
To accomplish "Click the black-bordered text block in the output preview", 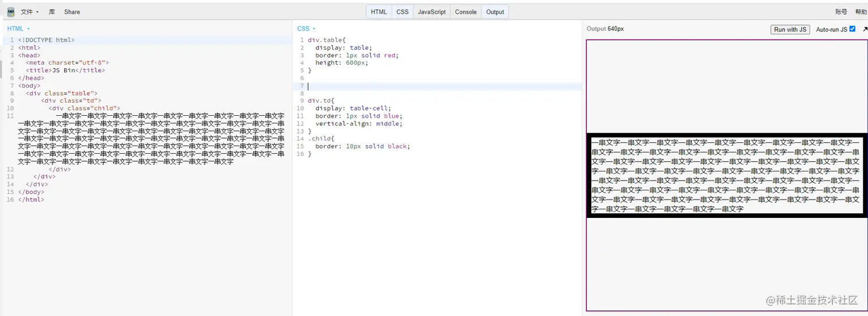I will 726,175.
